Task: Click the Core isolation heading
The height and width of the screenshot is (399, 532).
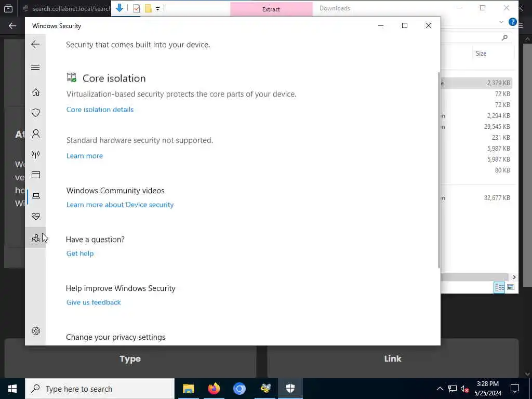Action: [x=114, y=78]
